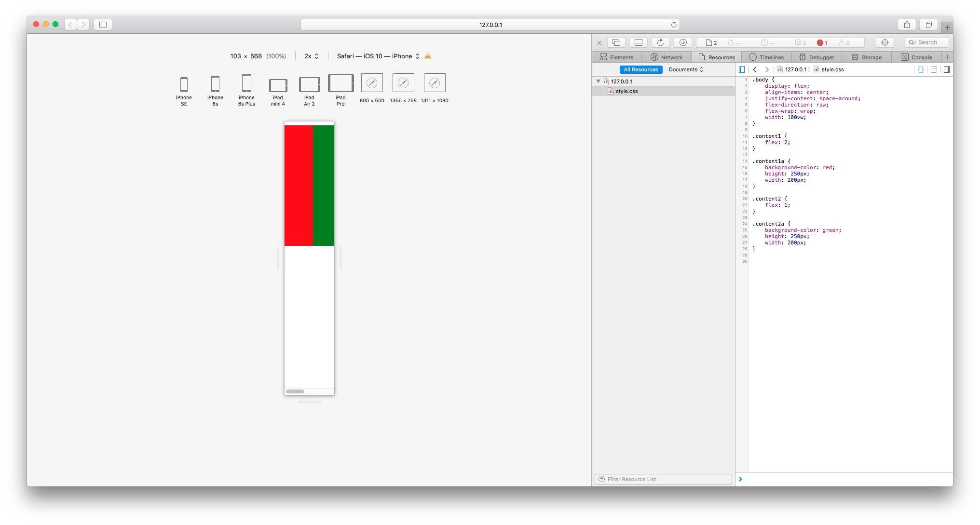
Task: Start element selection with crosshair icon
Action: coord(885,42)
